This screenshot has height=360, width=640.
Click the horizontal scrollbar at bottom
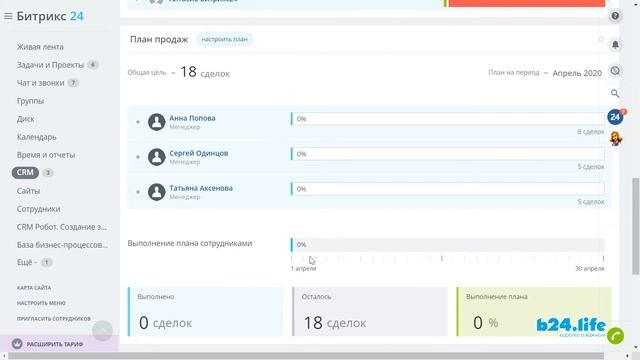coord(306,356)
